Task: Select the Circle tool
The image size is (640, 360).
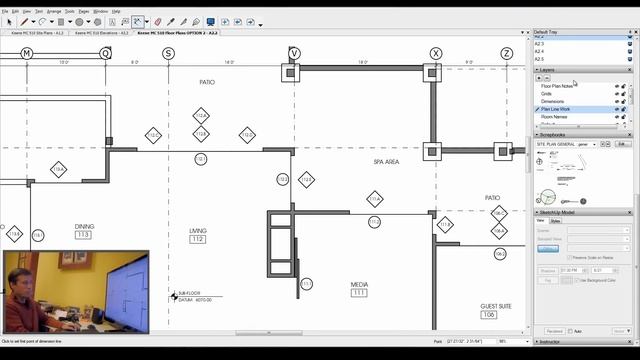Action: pos(79,22)
